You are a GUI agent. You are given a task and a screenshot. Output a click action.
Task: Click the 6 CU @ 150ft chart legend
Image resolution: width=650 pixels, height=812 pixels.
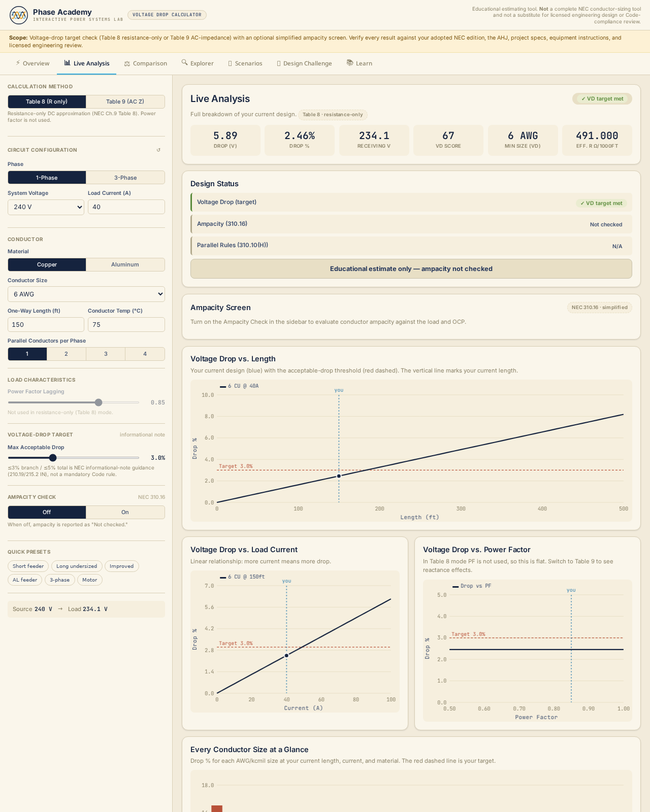[242, 577]
